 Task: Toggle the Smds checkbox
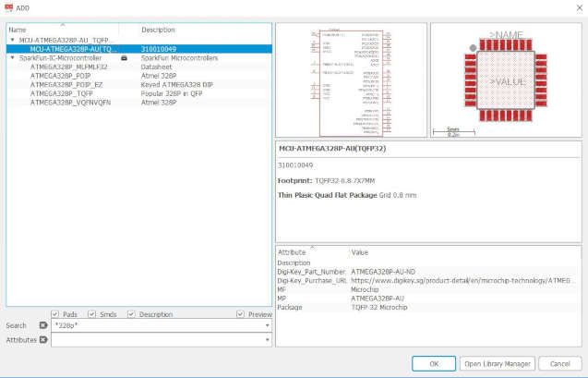click(x=92, y=314)
